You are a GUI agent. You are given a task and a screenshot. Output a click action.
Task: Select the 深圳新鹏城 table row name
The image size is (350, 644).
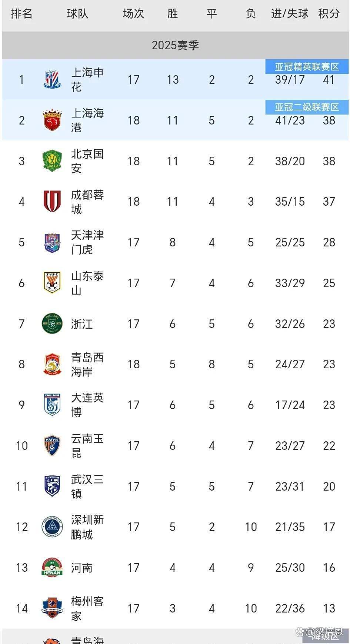pyautogui.click(x=87, y=527)
